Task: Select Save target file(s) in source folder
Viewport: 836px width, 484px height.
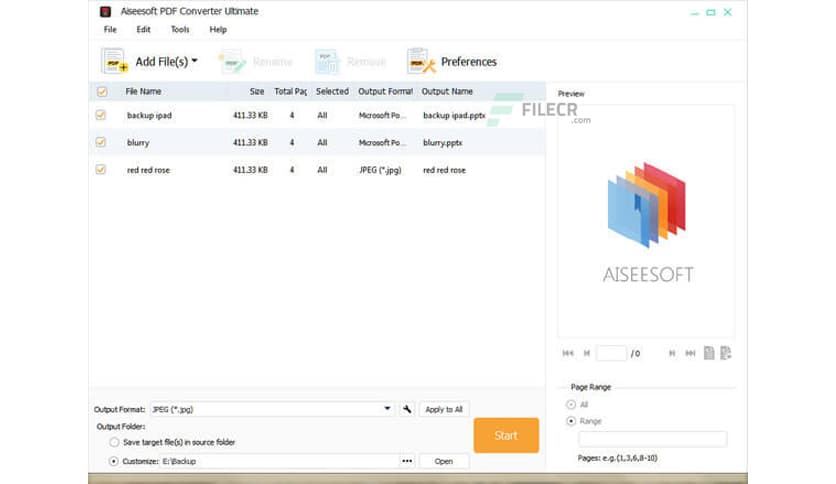Action: [x=114, y=442]
